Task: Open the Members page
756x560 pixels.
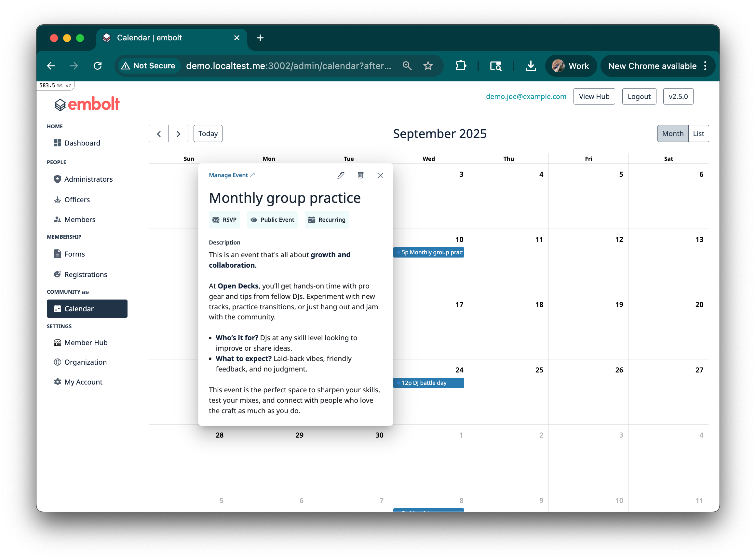Action: click(x=80, y=220)
